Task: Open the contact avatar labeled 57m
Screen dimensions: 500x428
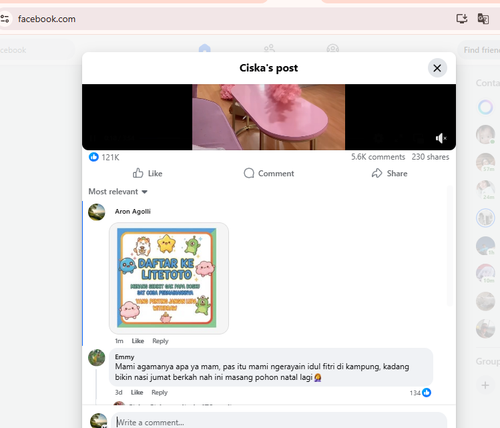Action: coord(485,162)
